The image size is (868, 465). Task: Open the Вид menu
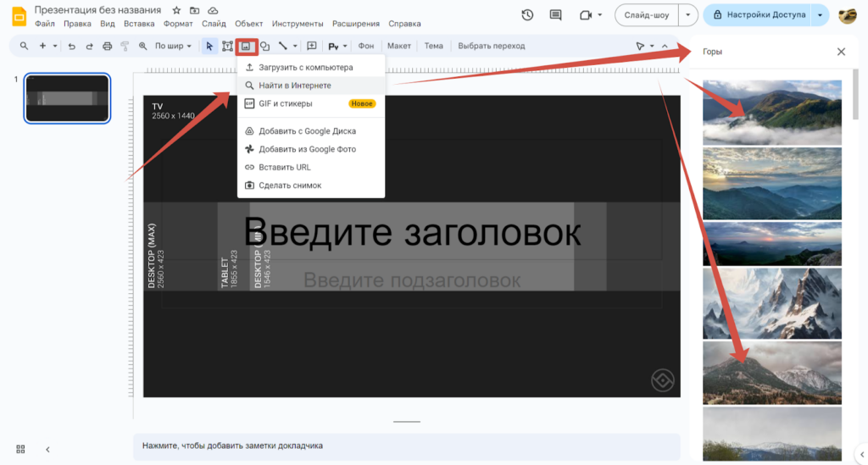point(108,24)
